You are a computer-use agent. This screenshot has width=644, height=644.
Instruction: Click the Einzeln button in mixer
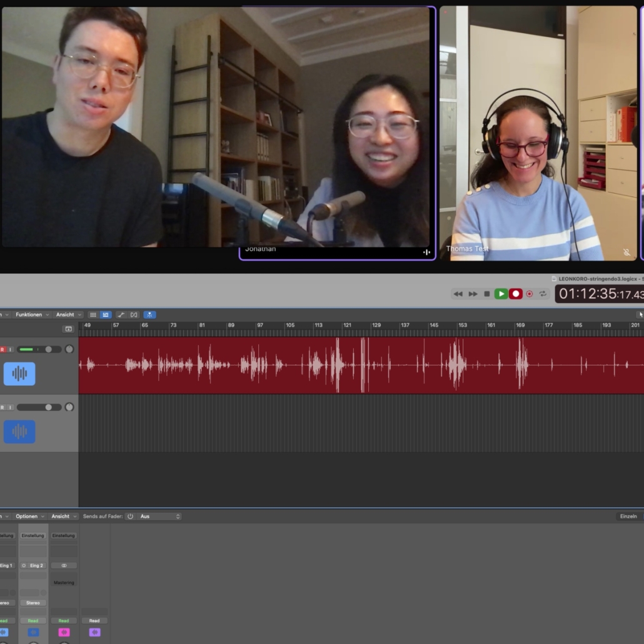pyautogui.click(x=628, y=516)
